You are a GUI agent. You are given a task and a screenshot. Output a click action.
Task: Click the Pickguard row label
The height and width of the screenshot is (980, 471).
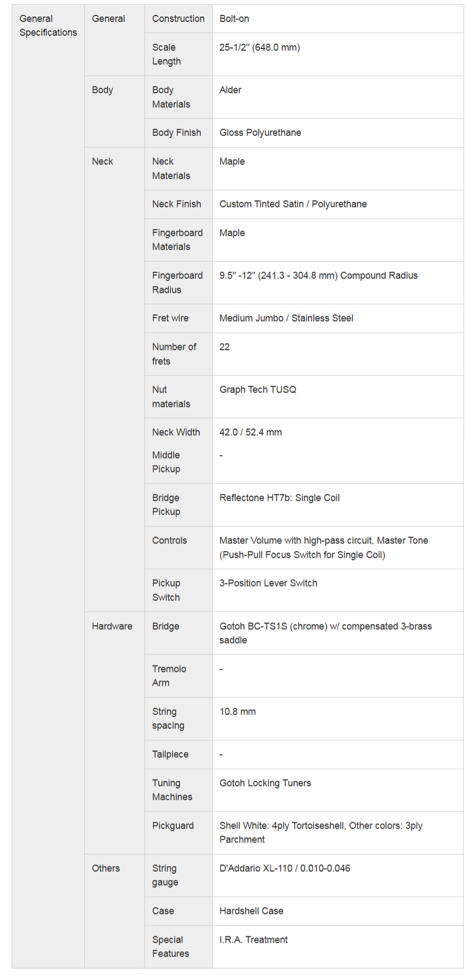[173, 826]
